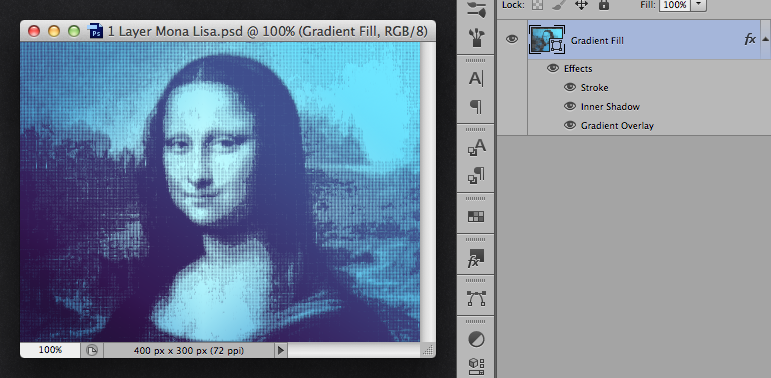Open the Paths panel icon
This screenshot has height=378, width=771.
pos(476,298)
